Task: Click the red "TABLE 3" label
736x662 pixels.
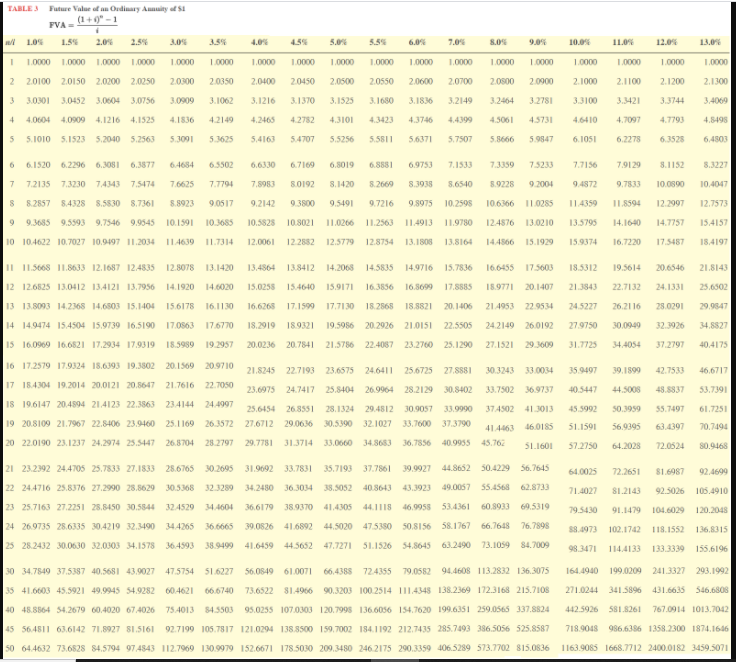Action: coord(23,8)
